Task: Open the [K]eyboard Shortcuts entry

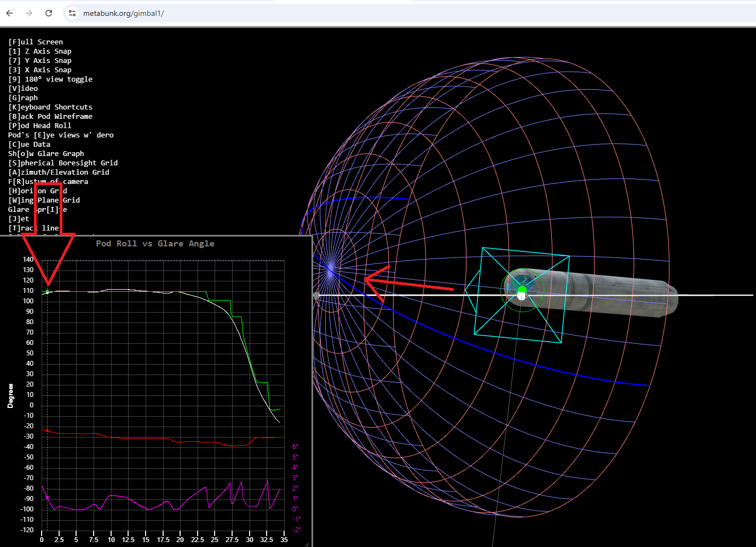Action: coord(50,107)
